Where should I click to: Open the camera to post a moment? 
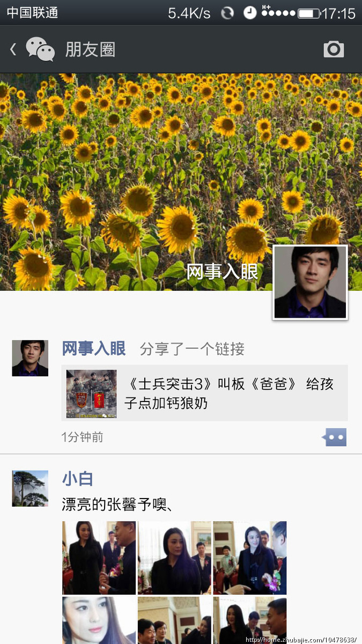pos(334,49)
